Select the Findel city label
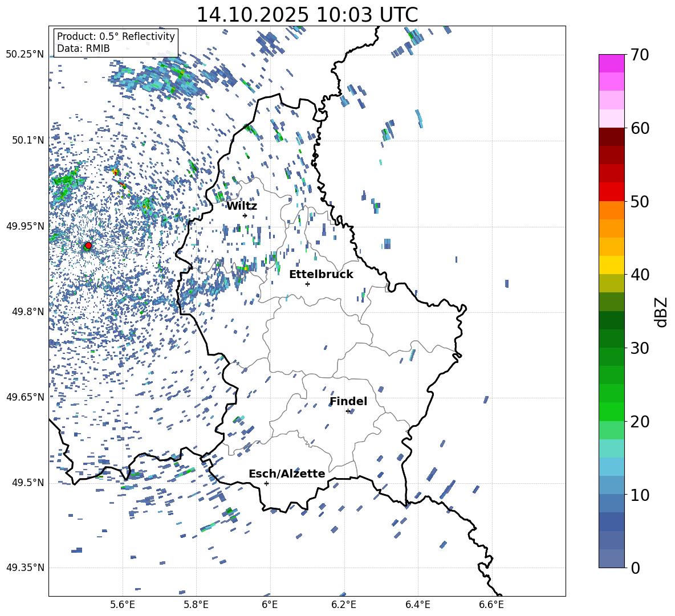 (348, 401)
